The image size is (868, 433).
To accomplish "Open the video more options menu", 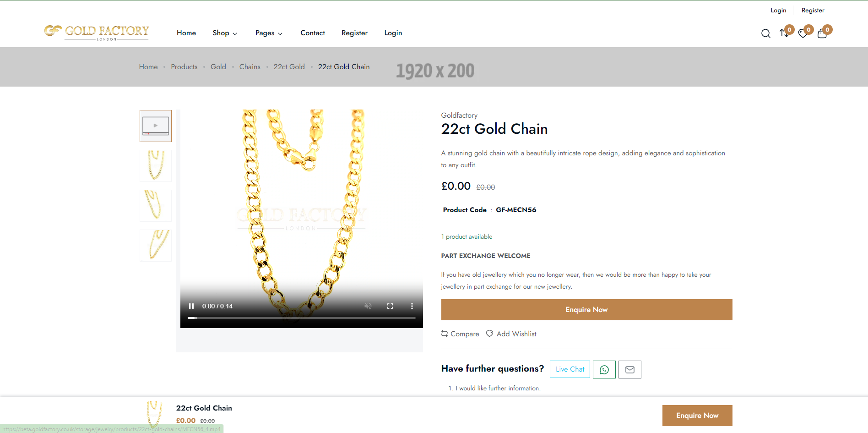I will (x=412, y=306).
